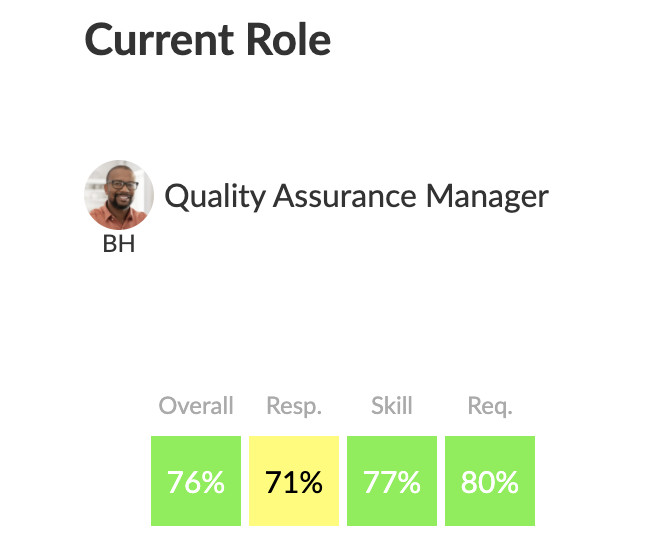This screenshot has width=657, height=548.
Task: Click the word Manager in role title
Action: 487,197
